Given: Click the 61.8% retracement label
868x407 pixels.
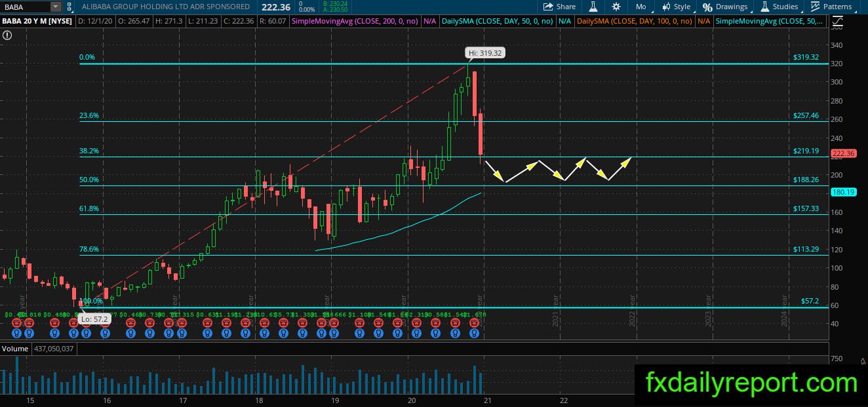Looking at the screenshot, I should [89, 208].
